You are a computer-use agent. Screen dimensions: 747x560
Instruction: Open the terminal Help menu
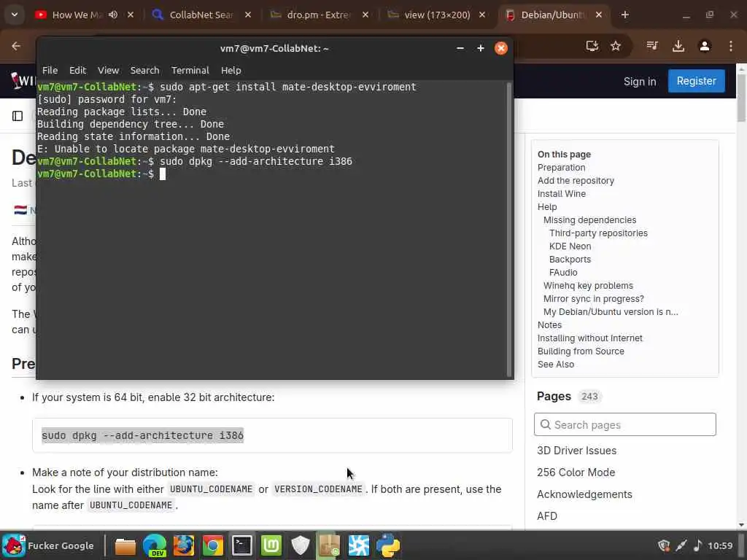pyautogui.click(x=231, y=70)
